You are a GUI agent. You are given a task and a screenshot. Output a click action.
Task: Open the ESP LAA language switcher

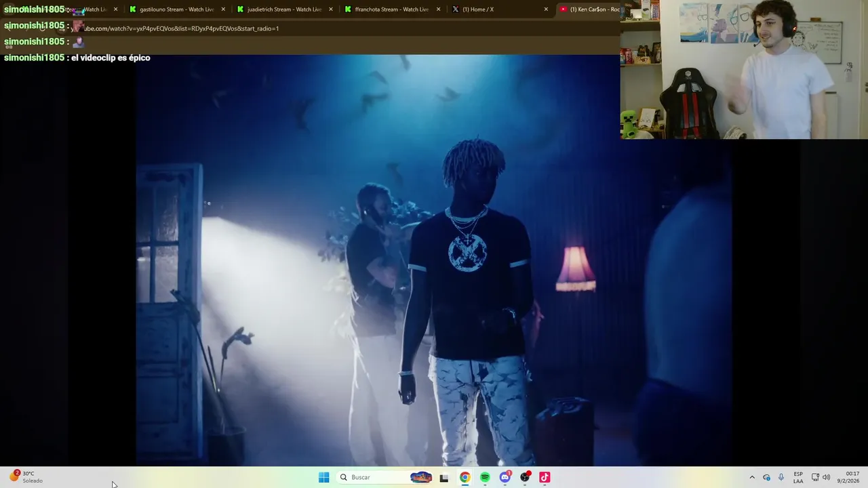798,477
